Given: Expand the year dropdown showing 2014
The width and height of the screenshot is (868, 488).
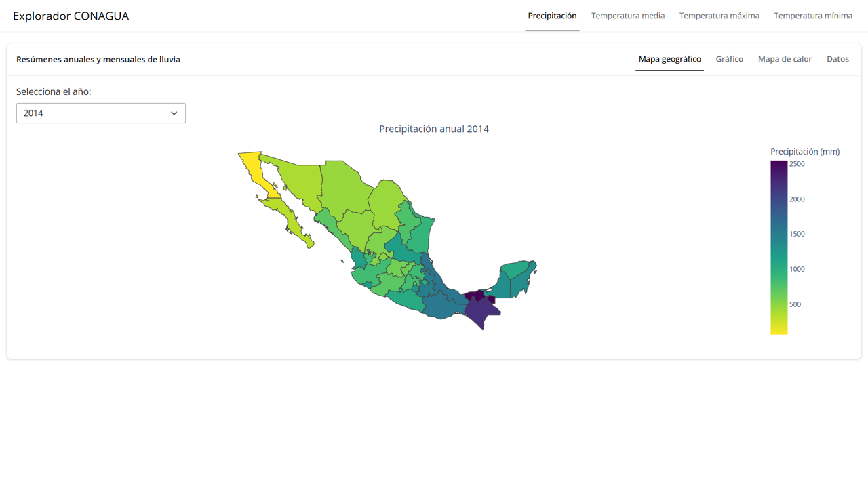Looking at the screenshot, I should click(x=101, y=113).
